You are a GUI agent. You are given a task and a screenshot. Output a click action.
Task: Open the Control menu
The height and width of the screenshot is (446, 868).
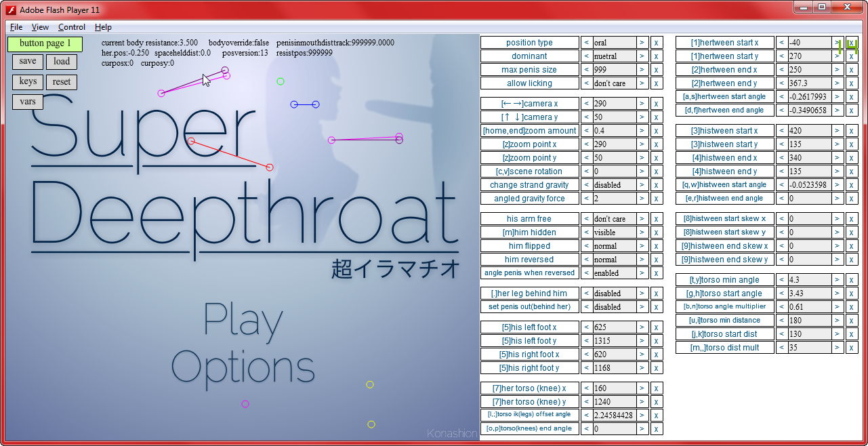pyautogui.click(x=72, y=27)
